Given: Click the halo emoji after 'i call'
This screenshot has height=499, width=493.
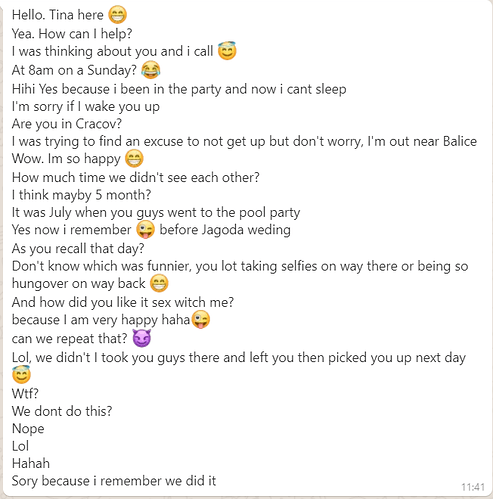Looking at the screenshot, I should (x=227, y=51).
